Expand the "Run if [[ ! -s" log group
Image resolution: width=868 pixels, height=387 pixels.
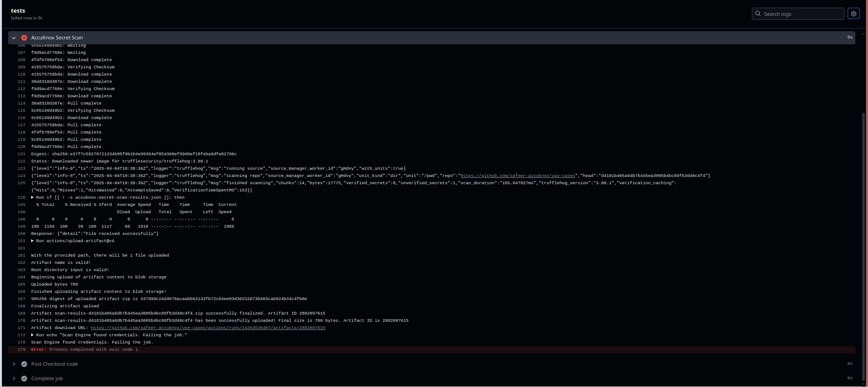pos(33,197)
